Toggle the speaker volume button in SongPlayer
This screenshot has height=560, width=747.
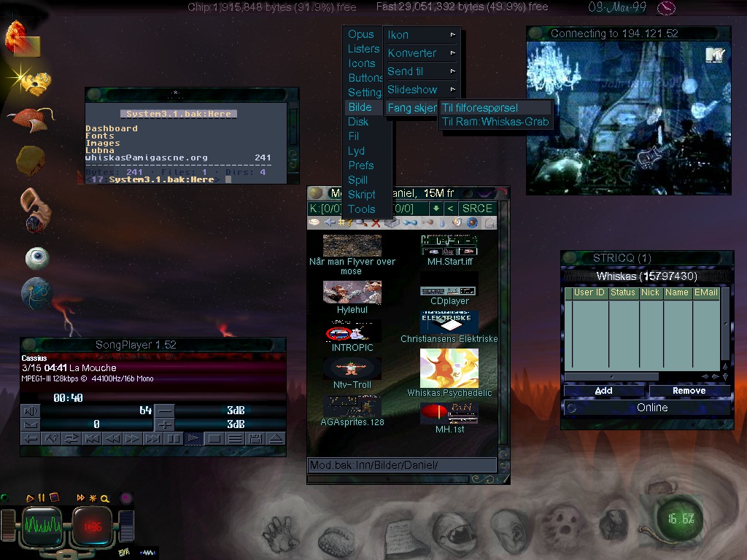tap(30, 410)
